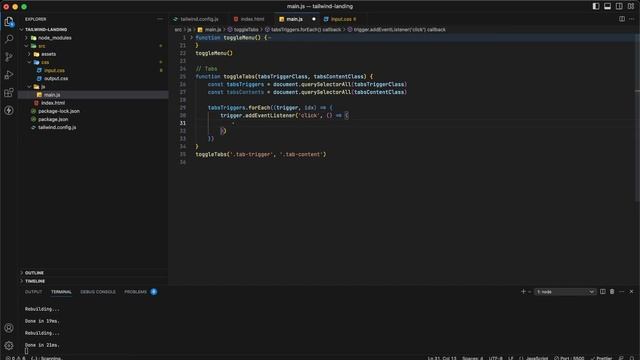640x360 pixels.
Task: Open new terminal launch profile dropdown arrow
Action: click(530, 291)
